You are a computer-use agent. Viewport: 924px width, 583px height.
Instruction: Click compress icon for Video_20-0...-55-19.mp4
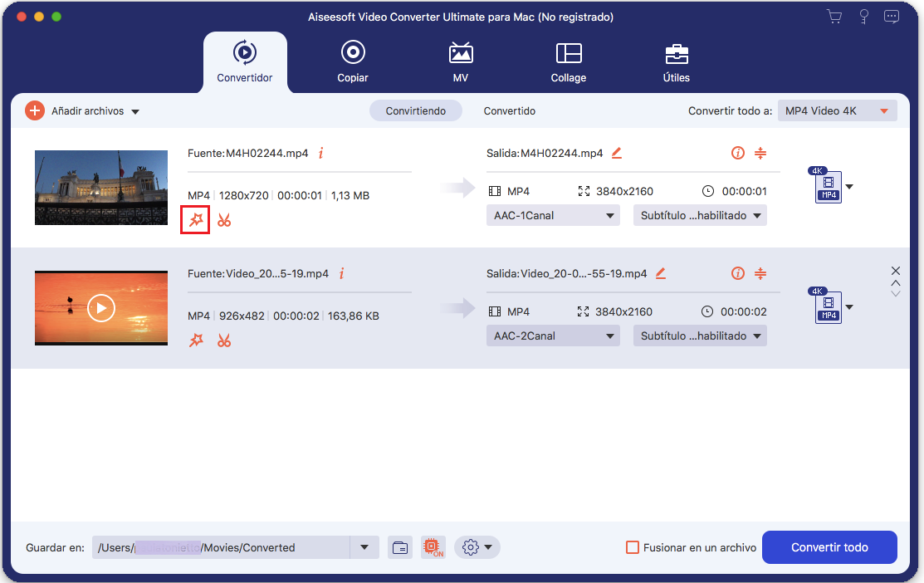760,273
